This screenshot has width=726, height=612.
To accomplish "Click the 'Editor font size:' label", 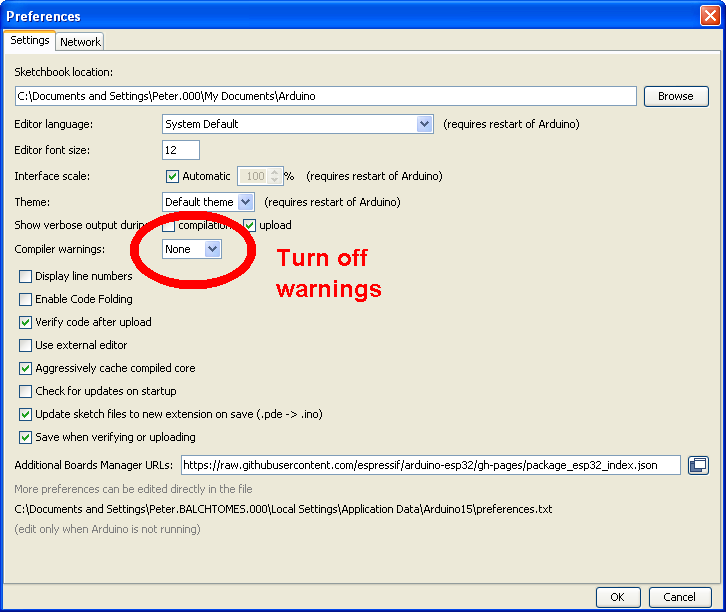I will pos(52,150).
